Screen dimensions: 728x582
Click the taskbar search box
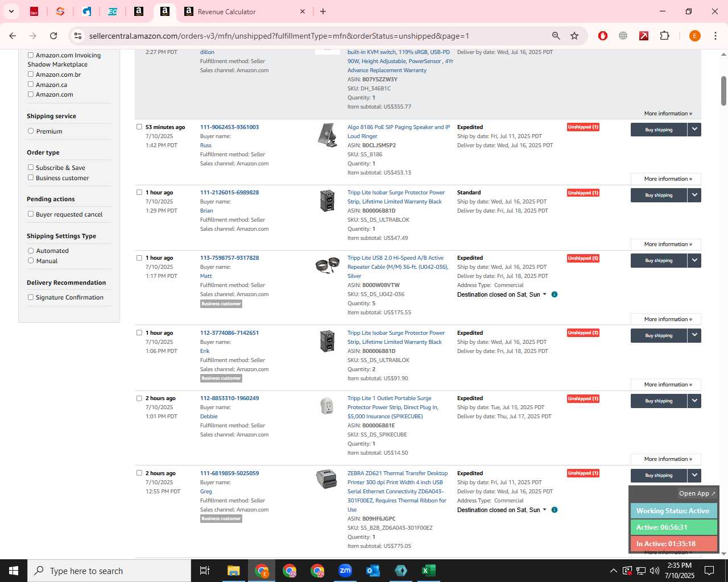109,571
